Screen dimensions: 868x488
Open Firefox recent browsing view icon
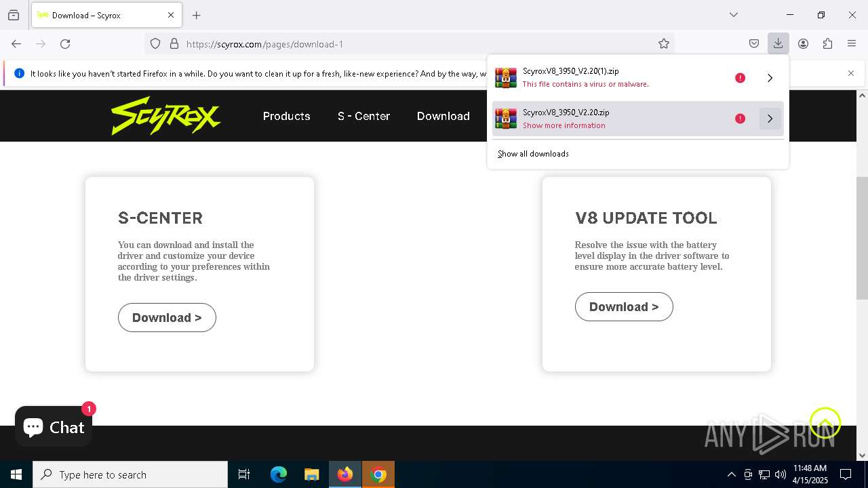(14, 15)
